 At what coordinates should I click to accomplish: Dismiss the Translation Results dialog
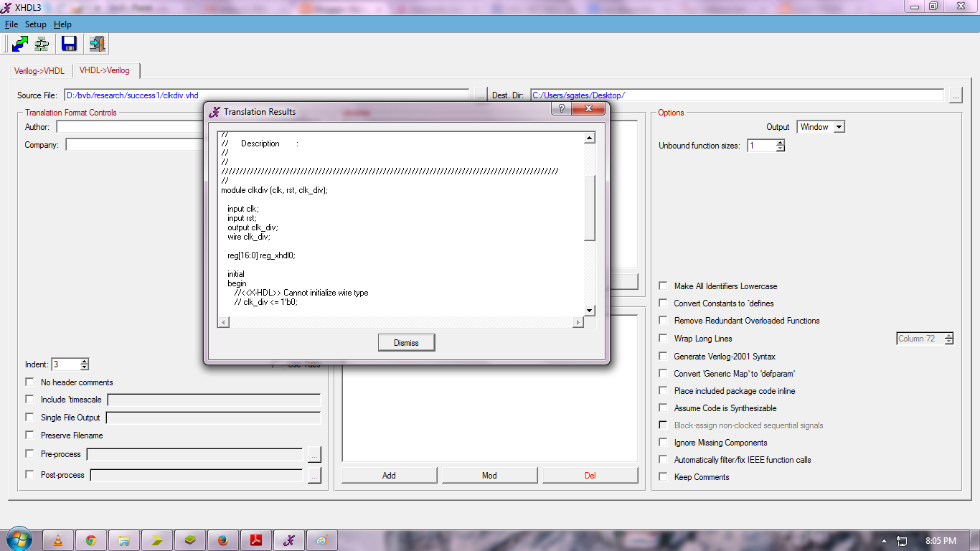(x=406, y=342)
